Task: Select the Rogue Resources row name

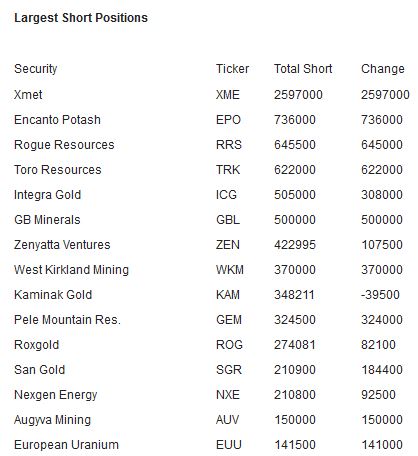Action: click(x=64, y=145)
